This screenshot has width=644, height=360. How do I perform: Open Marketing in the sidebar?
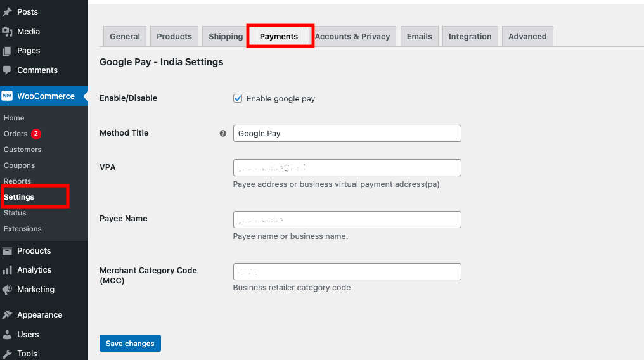click(35, 290)
